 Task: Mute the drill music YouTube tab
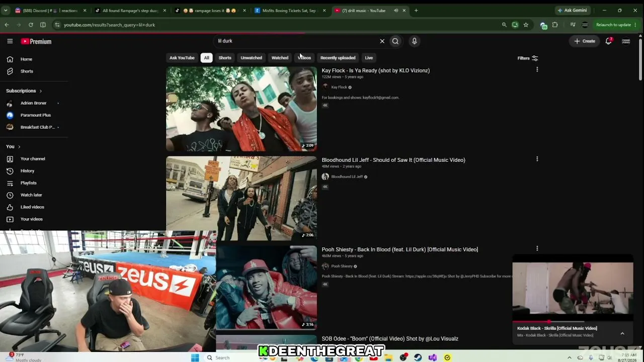[x=396, y=11]
